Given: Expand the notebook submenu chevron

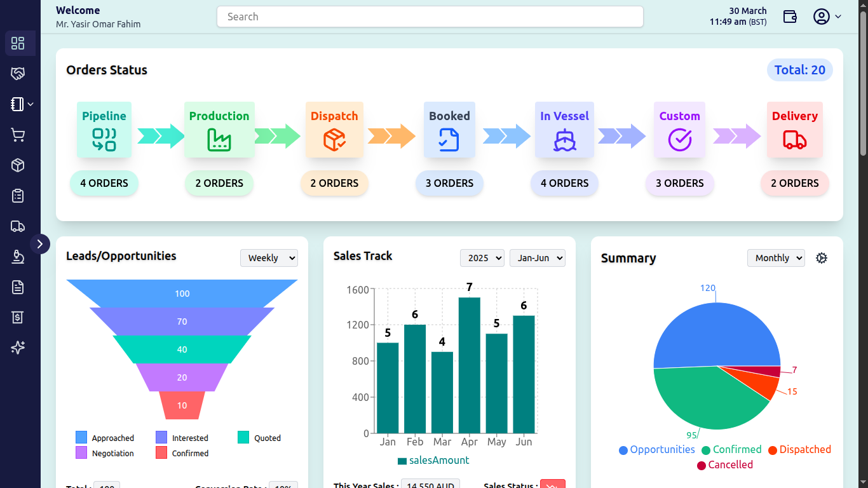Looking at the screenshot, I should 31,104.
